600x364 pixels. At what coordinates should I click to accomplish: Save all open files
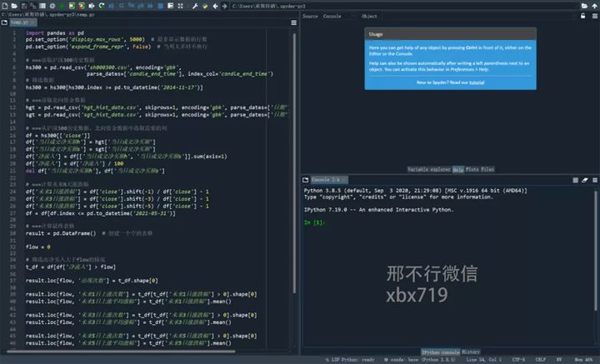(32, 6)
